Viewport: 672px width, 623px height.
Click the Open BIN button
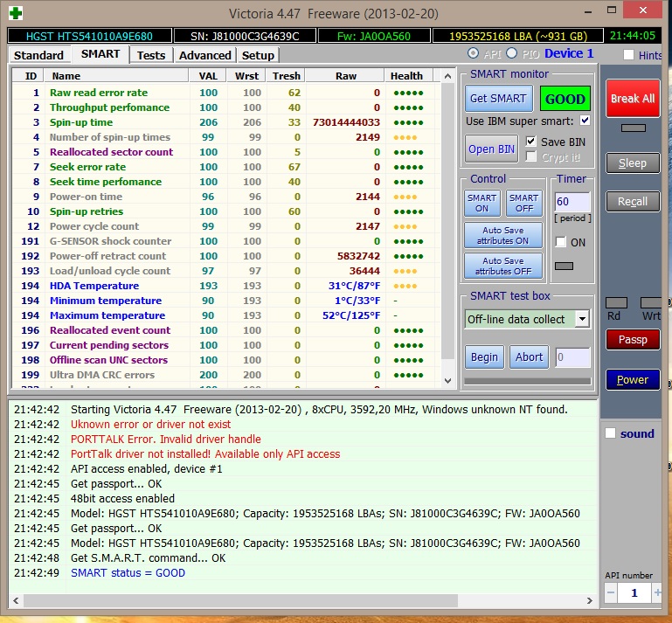[x=491, y=149]
